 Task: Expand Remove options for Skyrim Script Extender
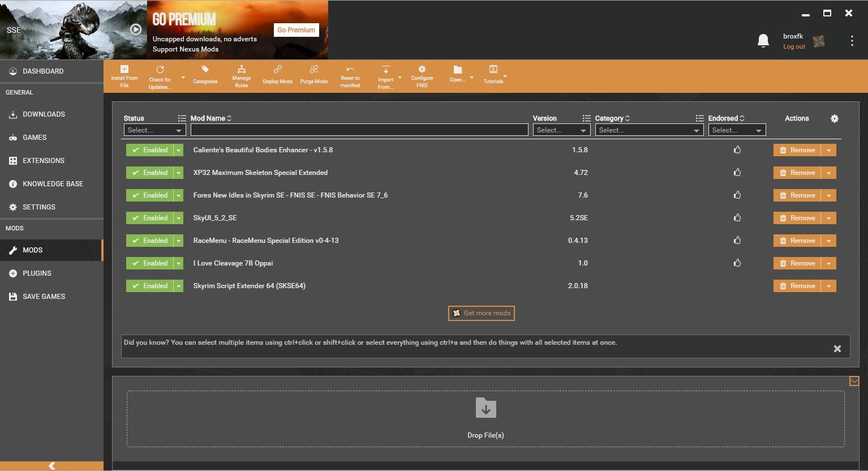pos(829,286)
